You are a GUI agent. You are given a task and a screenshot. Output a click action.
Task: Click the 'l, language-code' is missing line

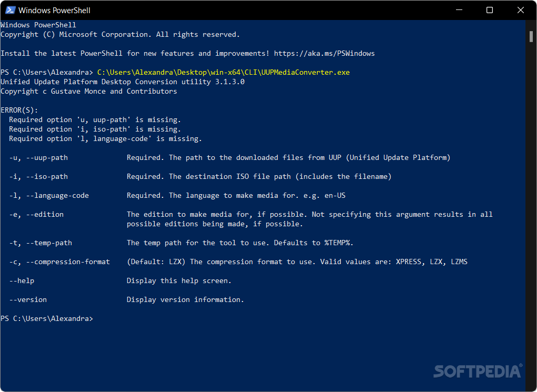(x=106, y=139)
